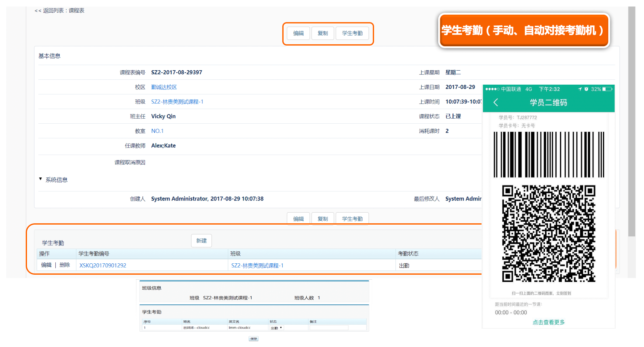
Task: Click the 任课教师 value Alex;Kate
Action: tap(163, 146)
